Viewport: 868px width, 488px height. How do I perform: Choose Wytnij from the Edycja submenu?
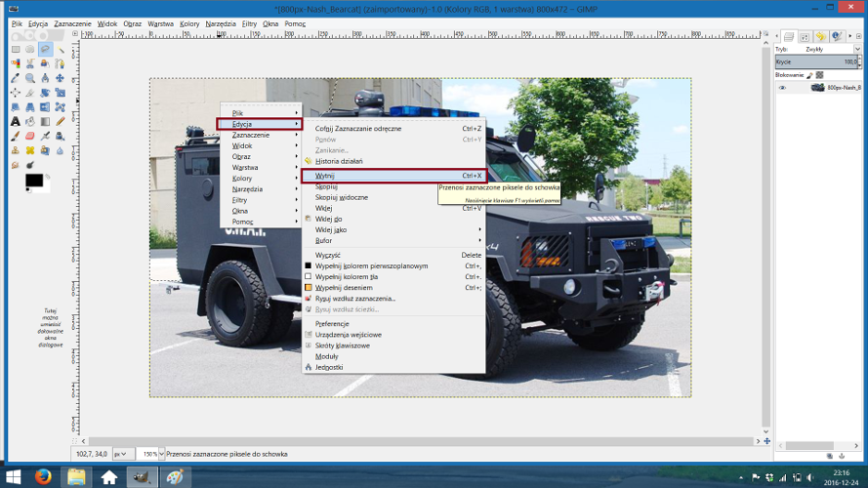(393, 176)
